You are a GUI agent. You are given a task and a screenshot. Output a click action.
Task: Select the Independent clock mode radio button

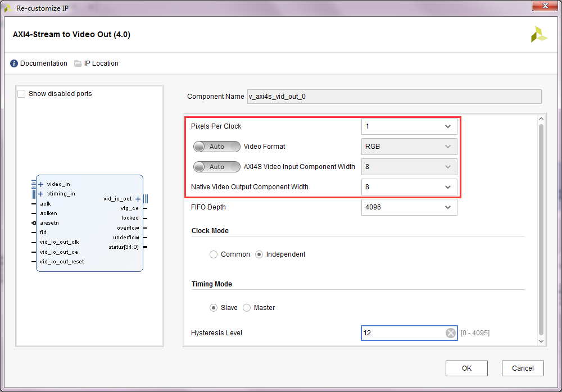(x=259, y=254)
